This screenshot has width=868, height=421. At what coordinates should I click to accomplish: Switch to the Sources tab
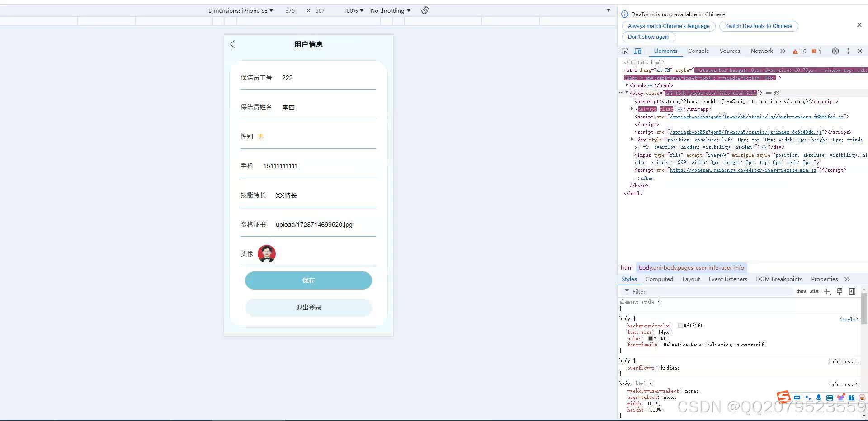[x=730, y=51]
